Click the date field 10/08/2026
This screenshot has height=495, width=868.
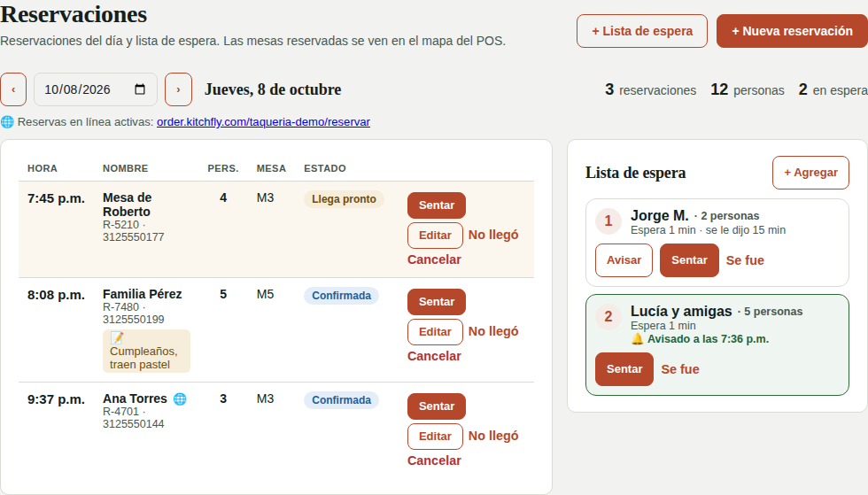[96, 89]
